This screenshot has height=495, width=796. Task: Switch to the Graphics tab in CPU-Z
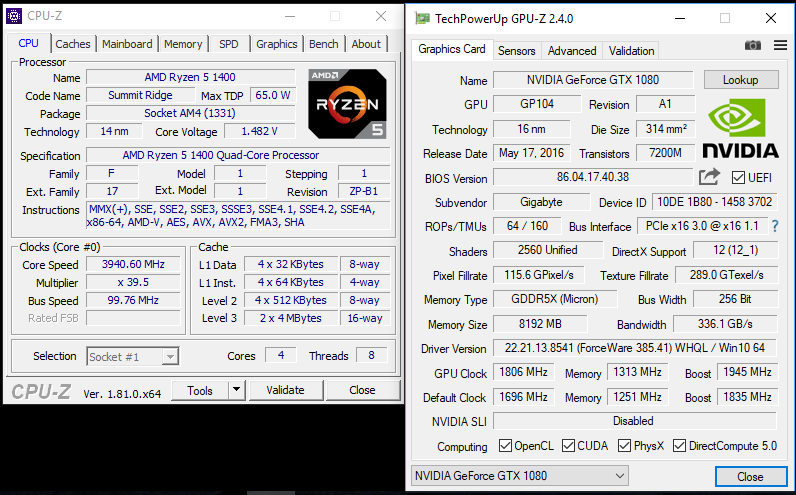click(277, 44)
